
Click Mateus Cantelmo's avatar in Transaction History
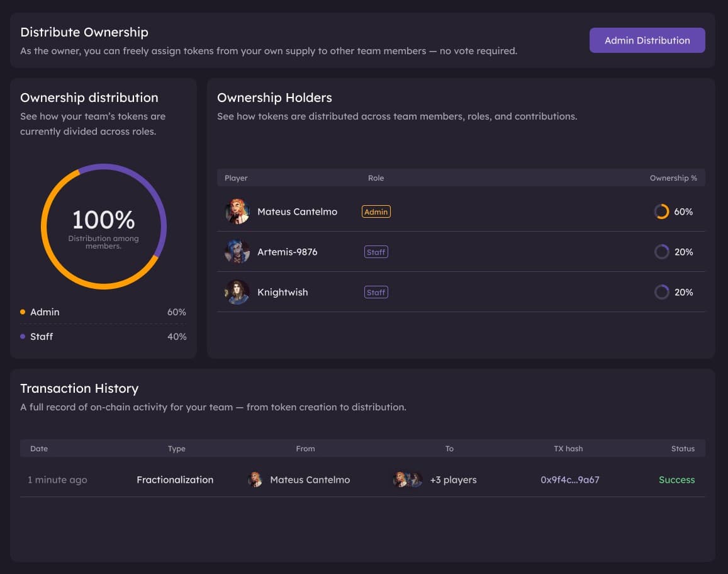pyautogui.click(x=254, y=480)
